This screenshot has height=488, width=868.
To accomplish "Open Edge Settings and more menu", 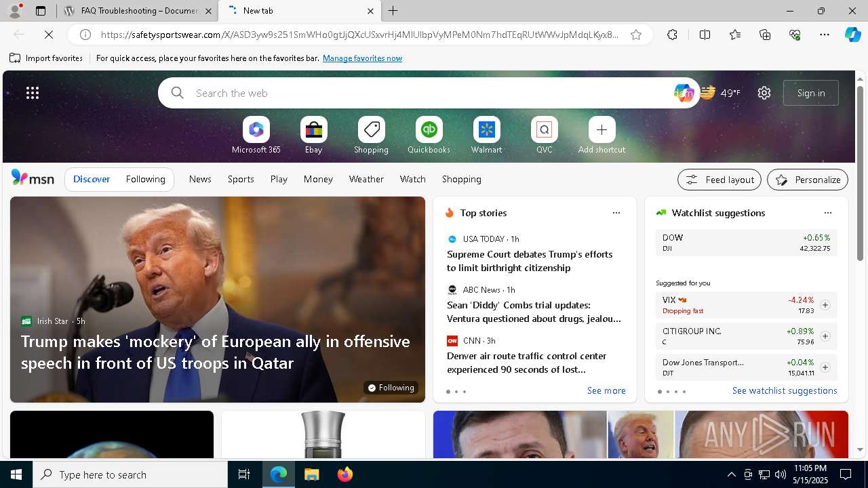I will [825, 35].
